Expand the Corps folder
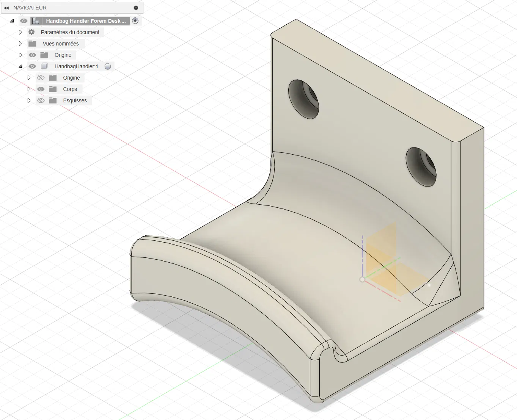Image resolution: width=517 pixels, height=420 pixels. coord(29,89)
